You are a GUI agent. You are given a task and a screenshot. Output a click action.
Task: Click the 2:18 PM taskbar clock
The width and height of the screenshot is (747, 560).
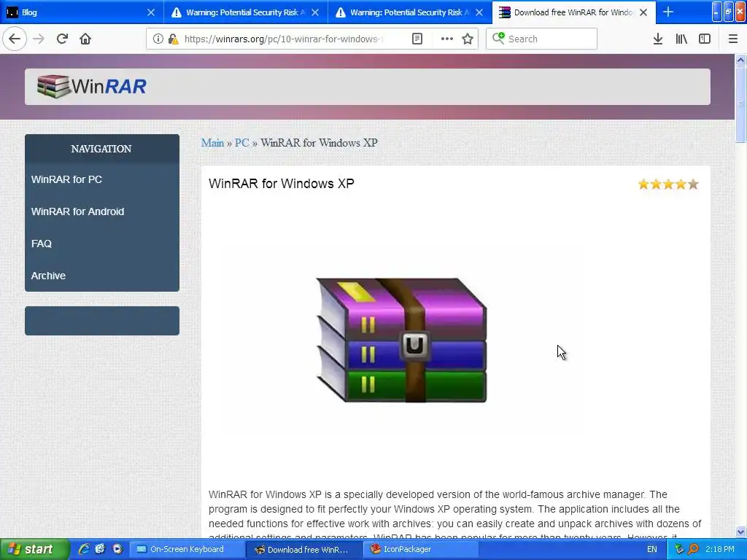(720, 550)
